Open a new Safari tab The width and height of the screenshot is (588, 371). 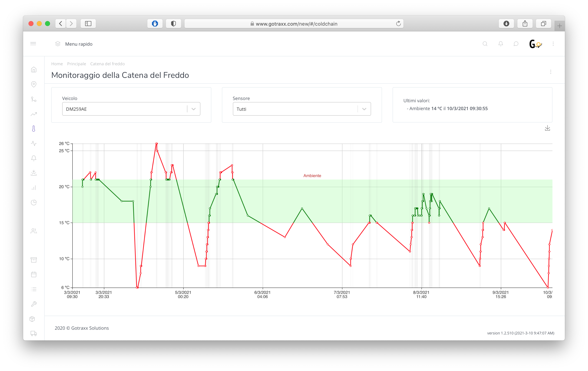pyautogui.click(x=559, y=26)
